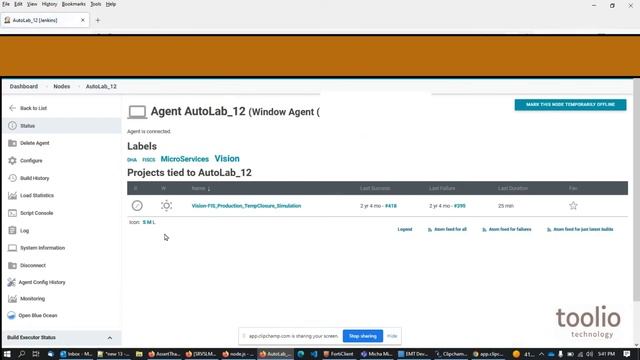The height and width of the screenshot is (360, 640).
Task: Open the Bookmarks menu
Action: (x=73, y=4)
